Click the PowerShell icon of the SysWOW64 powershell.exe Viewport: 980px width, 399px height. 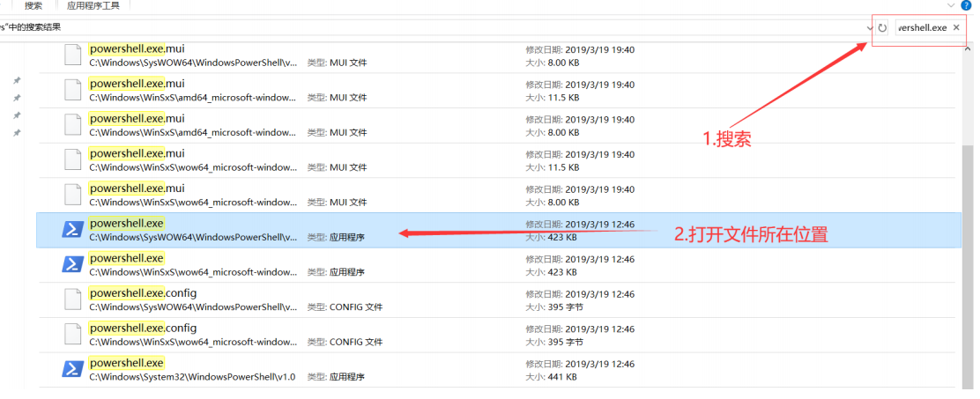pos(73,230)
